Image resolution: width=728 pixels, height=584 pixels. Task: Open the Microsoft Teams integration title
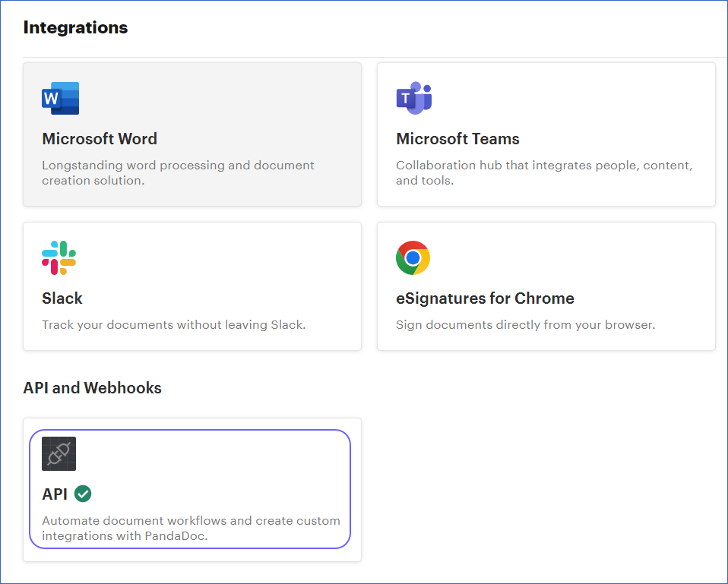(x=457, y=139)
